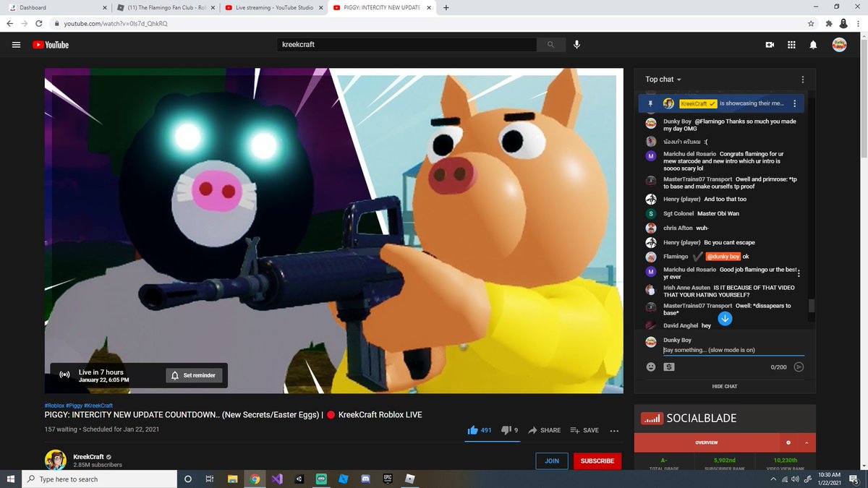Click HIDE CHAT
The width and height of the screenshot is (868, 488).
point(725,387)
